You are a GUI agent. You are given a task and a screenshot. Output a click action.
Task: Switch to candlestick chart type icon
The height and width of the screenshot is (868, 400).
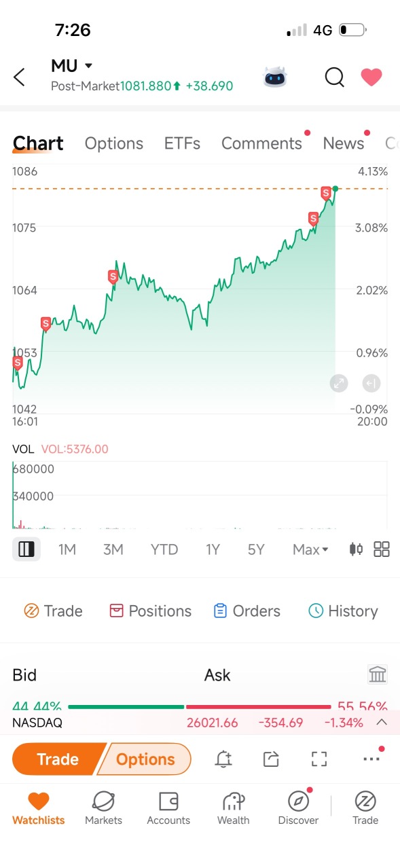point(356,549)
